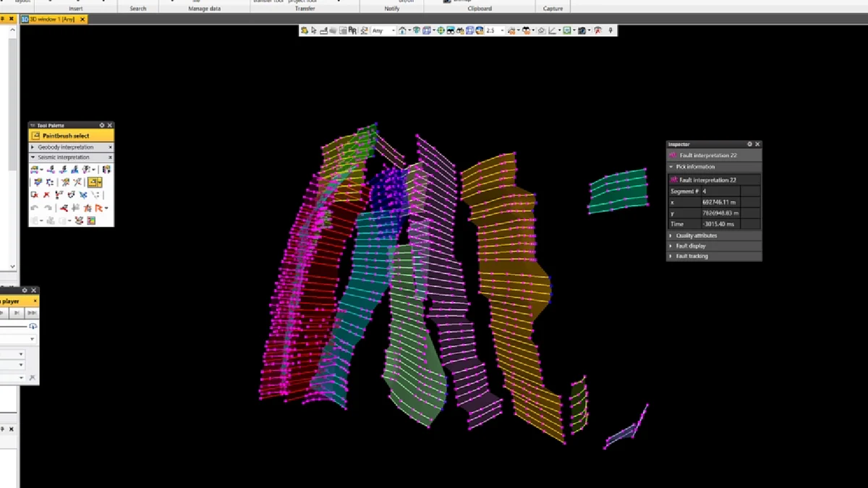The width and height of the screenshot is (868, 488).
Task: Click the Insert ribbon group label
Action: [75, 9]
